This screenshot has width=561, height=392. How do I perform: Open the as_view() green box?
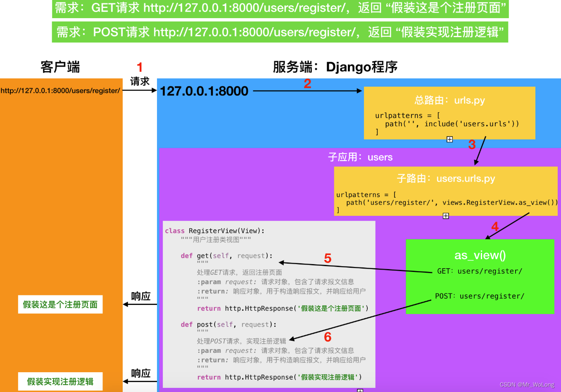[480, 255]
